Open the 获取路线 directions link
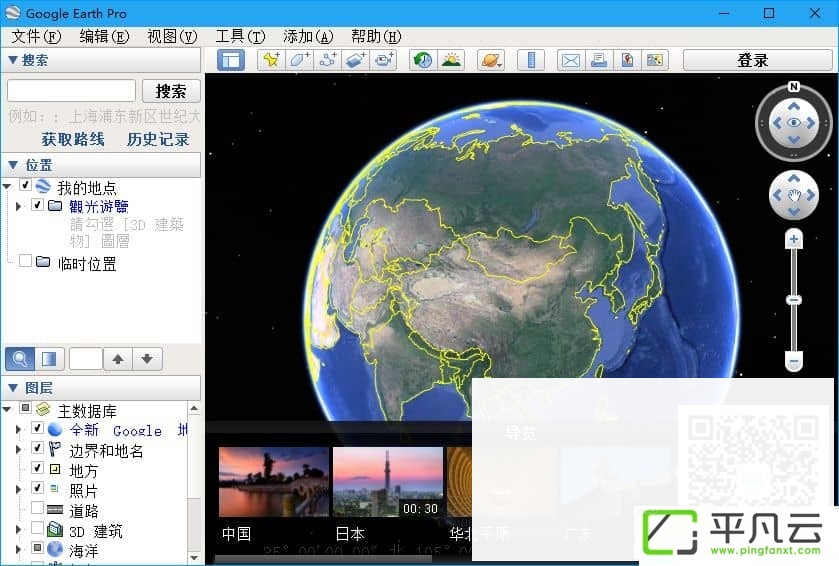The height and width of the screenshot is (566, 839). [x=73, y=140]
